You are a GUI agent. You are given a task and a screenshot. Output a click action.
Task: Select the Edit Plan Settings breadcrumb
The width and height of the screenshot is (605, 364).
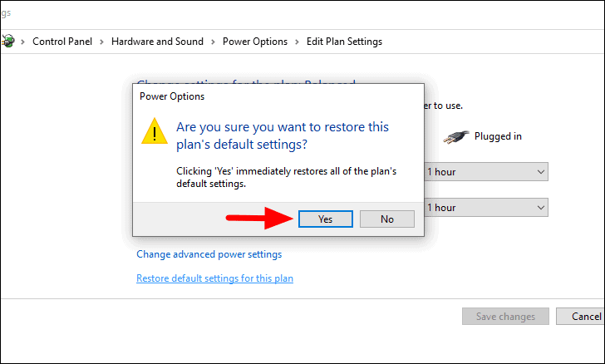coord(344,42)
